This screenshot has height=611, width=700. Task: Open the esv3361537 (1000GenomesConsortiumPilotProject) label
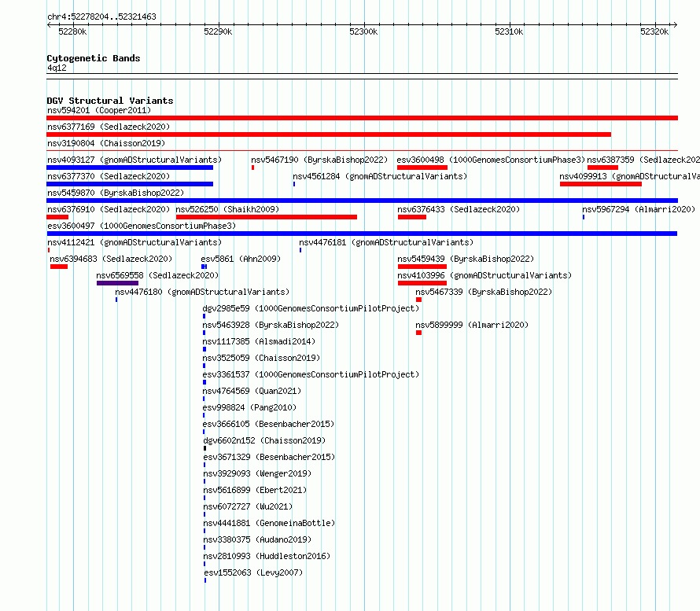pos(311,374)
